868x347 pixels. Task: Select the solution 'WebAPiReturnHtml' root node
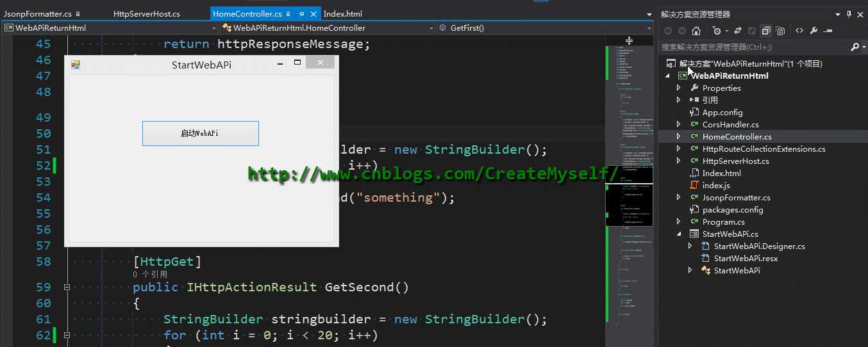(750, 63)
